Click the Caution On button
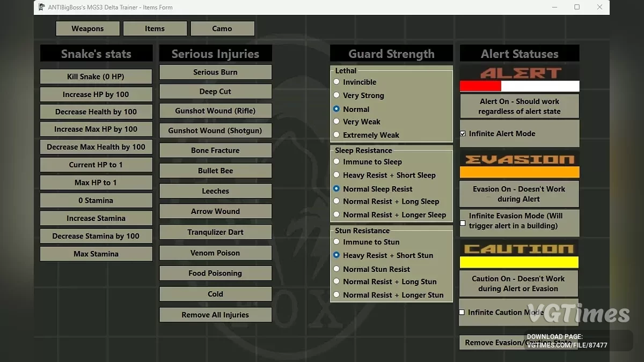The width and height of the screenshot is (644, 362). tap(519, 283)
